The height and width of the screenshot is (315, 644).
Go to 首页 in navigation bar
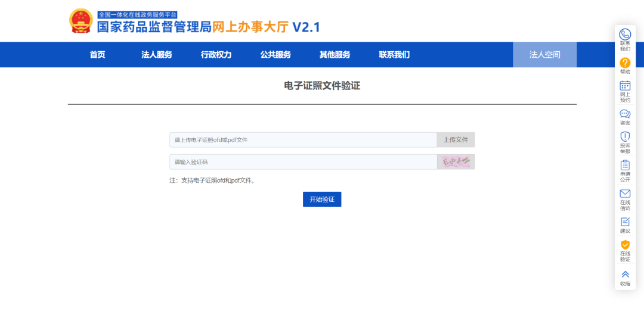click(x=97, y=55)
